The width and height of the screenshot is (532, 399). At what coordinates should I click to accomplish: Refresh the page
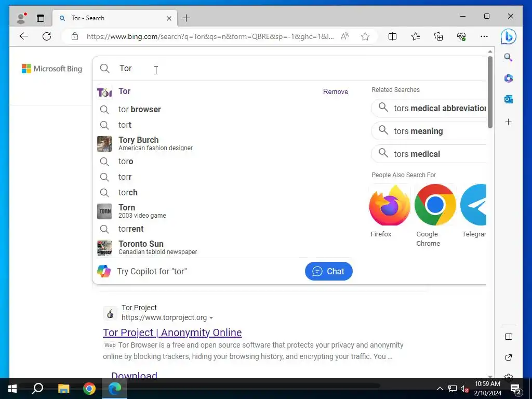[x=47, y=36]
